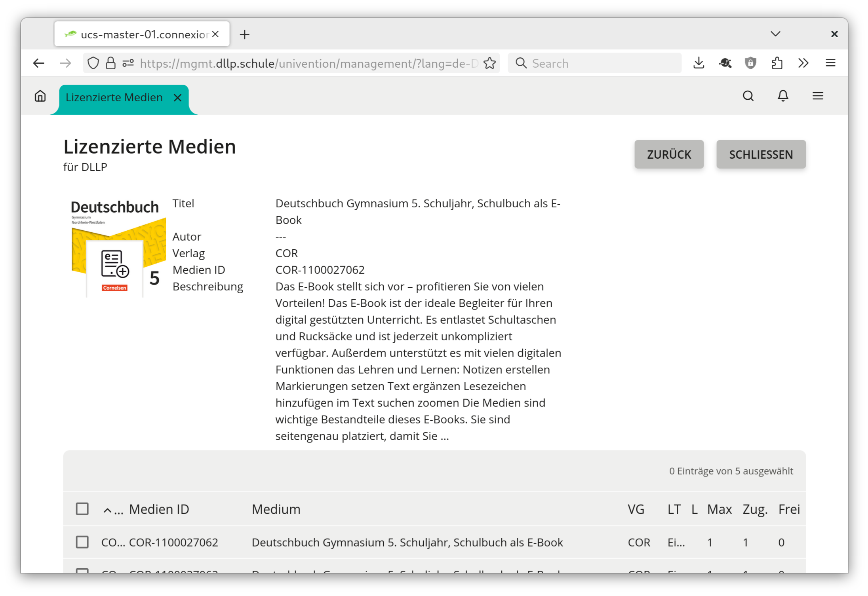868x596 pixels.
Task: Click the COR publisher cell in first row
Action: pyautogui.click(x=639, y=542)
